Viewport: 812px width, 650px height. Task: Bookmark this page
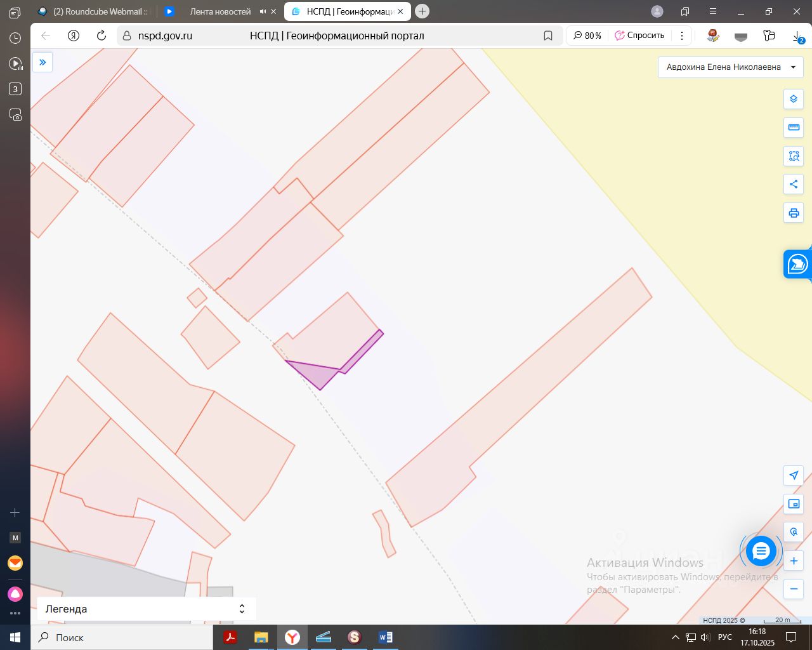tap(548, 36)
